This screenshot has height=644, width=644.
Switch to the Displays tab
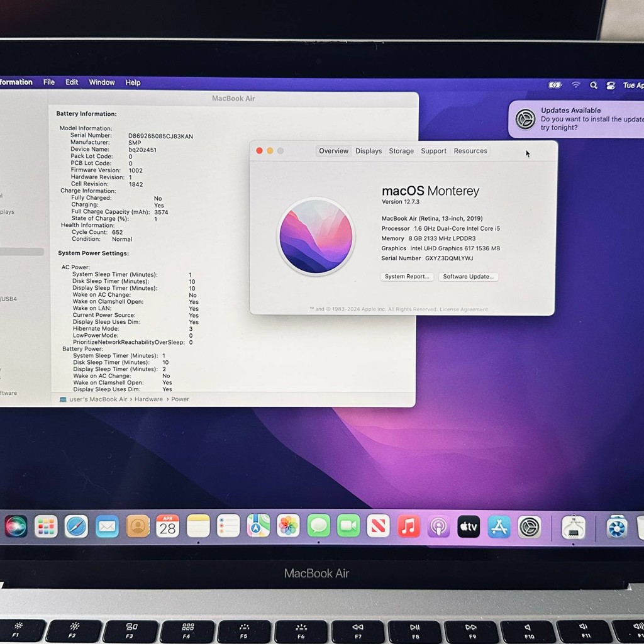pyautogui.click(x=369, y=151)
